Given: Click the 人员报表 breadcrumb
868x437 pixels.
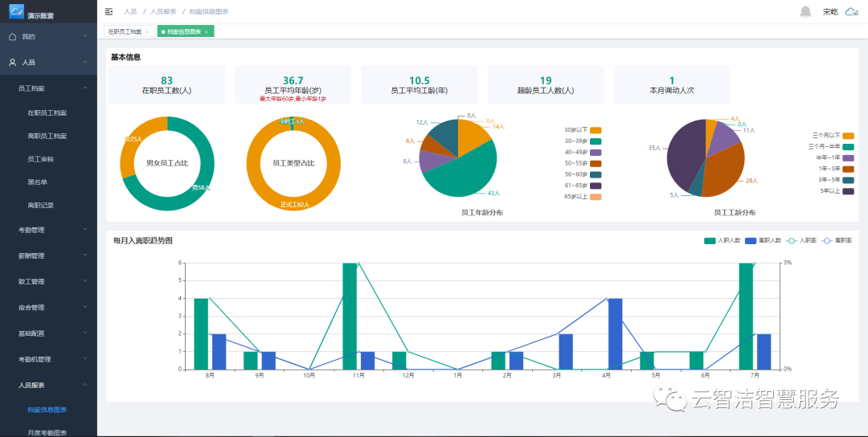Looking at the screenshot, I should [x=163, y=12].
